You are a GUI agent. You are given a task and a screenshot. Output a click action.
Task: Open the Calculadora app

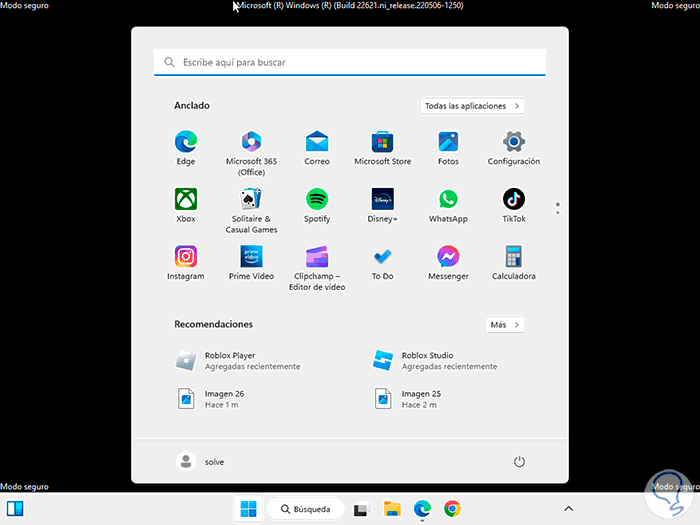514,263
